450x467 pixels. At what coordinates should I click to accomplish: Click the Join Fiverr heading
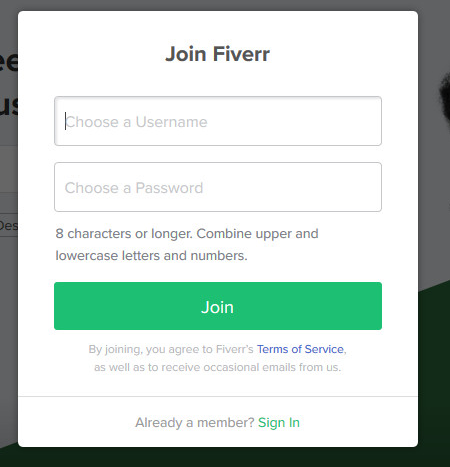217,54
